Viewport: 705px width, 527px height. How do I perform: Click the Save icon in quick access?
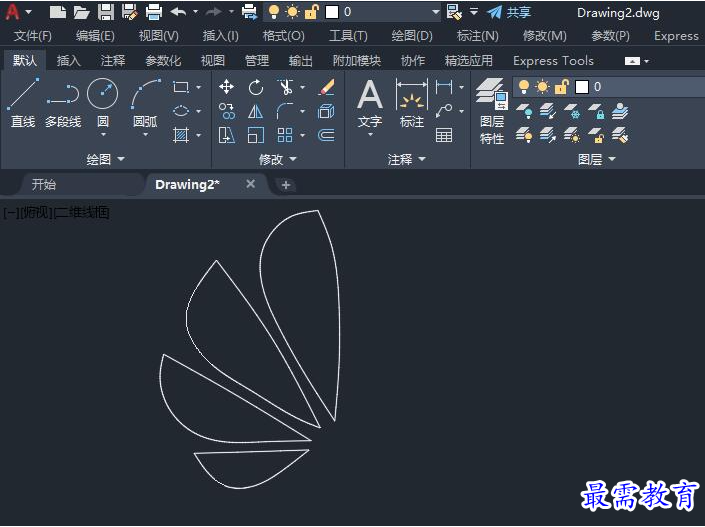106,12
